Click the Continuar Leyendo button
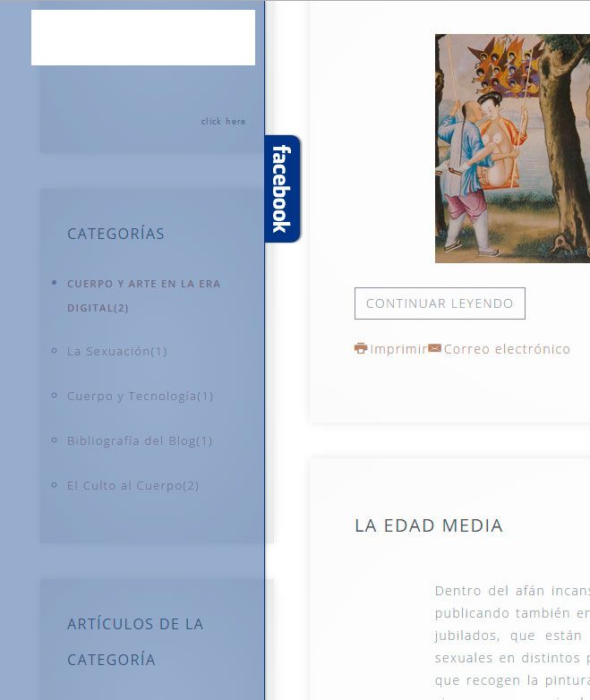Image resolution: width=590 pixels, height=700 pixels. click(x=440, y=303)
